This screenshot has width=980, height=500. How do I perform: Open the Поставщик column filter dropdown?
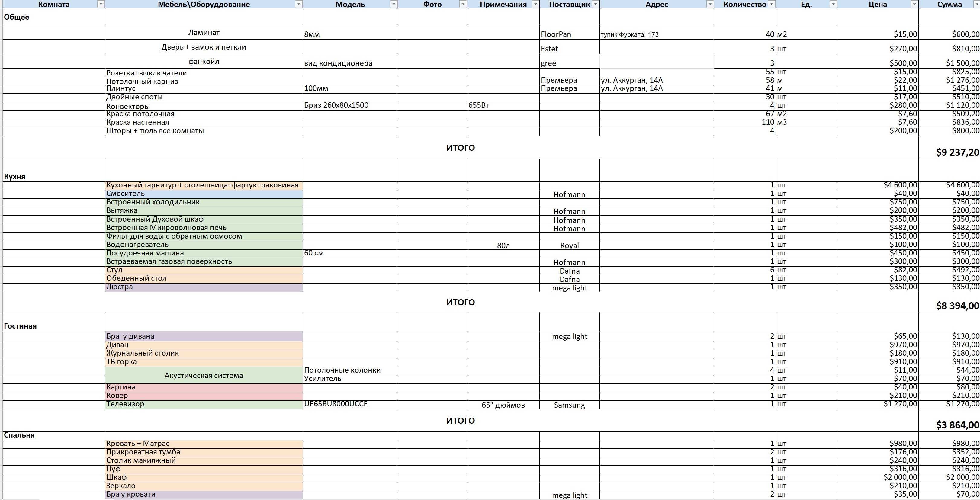(x=595, y=4)
